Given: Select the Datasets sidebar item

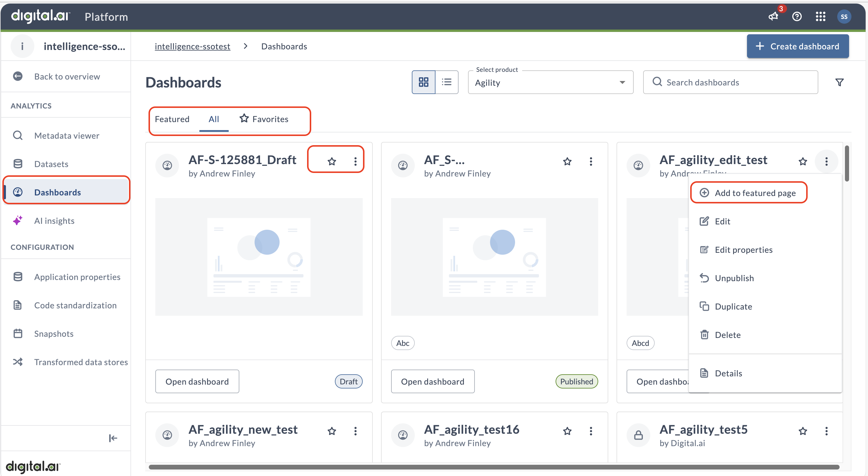Looking at the screenshot, I should [51, 164].
